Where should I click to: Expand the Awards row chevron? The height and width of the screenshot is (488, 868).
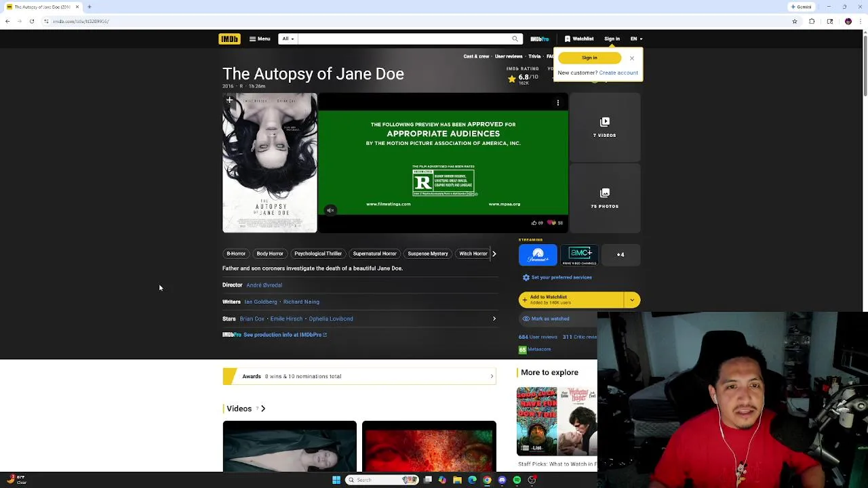coord(492,376)
